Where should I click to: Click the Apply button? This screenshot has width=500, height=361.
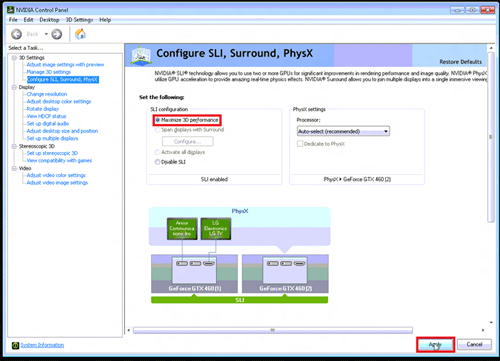[x=435, y=345]
